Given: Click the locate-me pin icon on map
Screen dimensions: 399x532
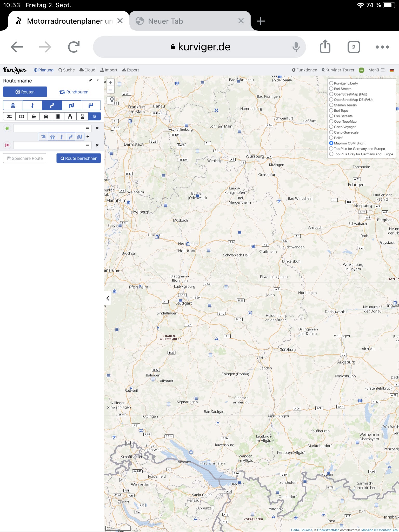Looking at the screenshot, I should coord(112,100).
